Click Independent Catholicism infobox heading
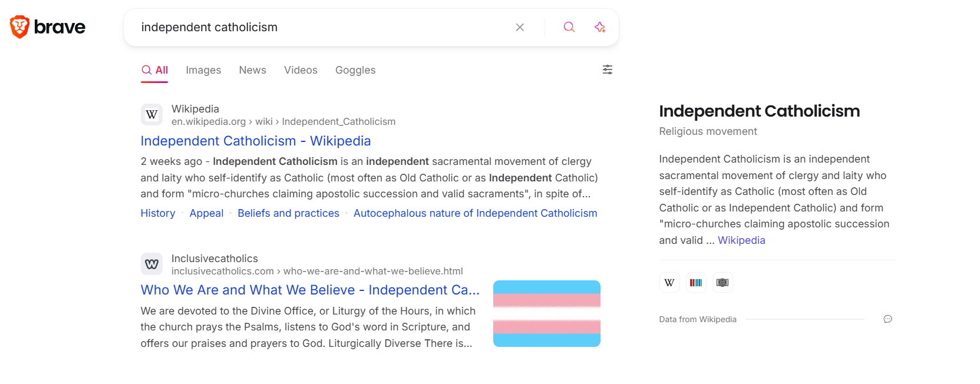Screen dimensions: 980x384 coord(759,111)
